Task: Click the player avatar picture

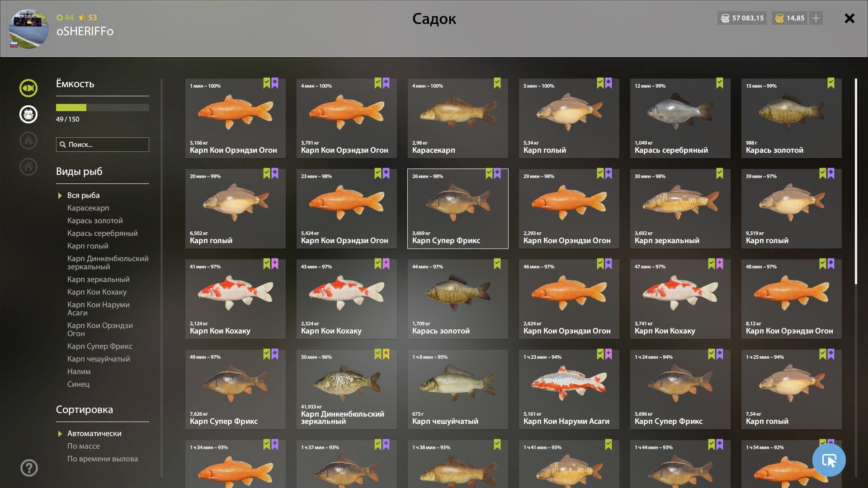Action: [29, 29]
